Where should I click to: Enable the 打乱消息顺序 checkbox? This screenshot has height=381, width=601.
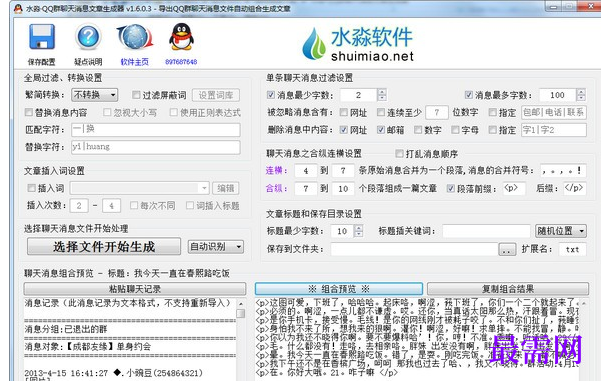tap(399, 154)
